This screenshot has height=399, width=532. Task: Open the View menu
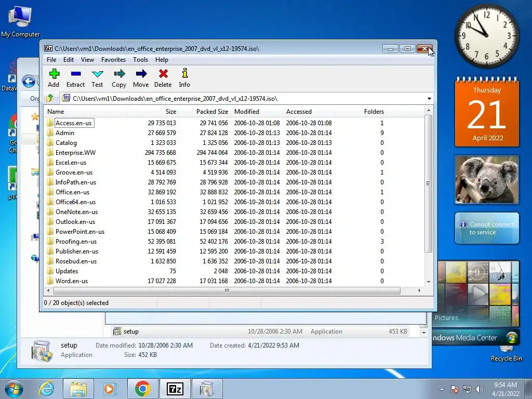coord(87,60)
